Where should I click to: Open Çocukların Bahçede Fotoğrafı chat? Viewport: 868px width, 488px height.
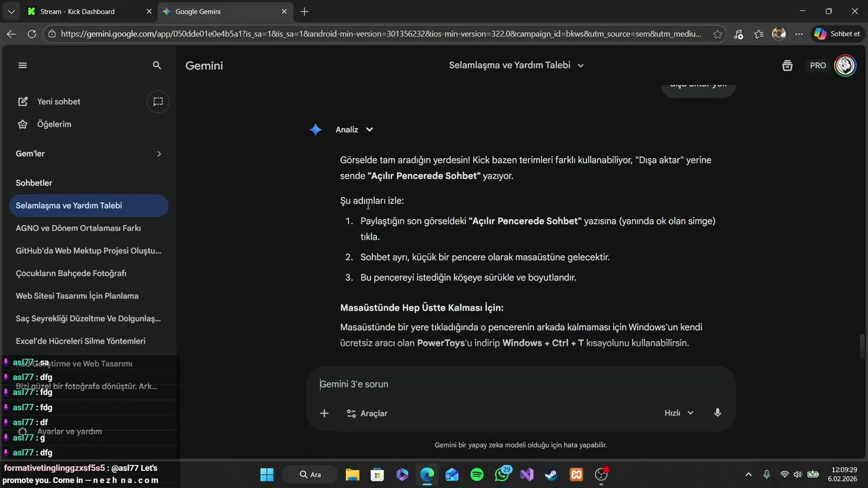(88, 273)
